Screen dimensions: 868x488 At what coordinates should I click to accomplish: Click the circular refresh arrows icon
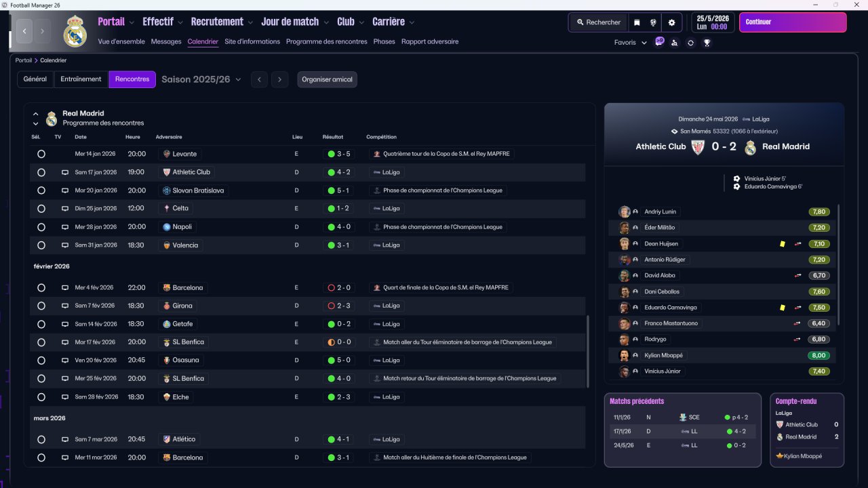(x=690, y=43)
